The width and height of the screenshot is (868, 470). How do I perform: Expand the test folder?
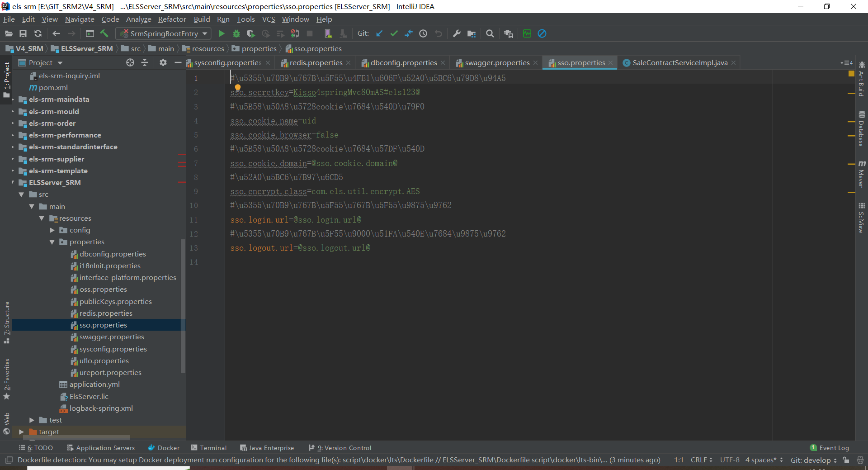coord(32,420)
